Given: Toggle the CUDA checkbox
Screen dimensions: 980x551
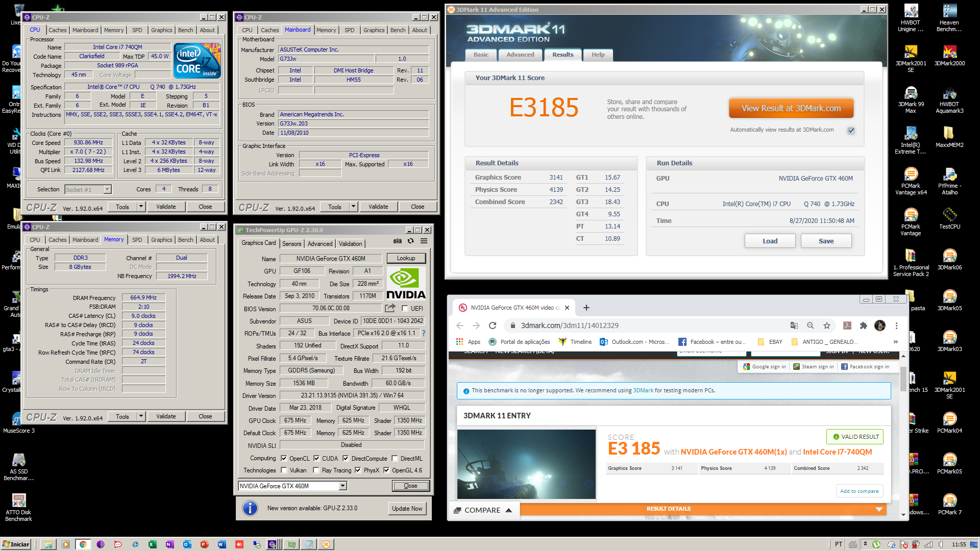Looking at the screenshot, I should pyautogui.click(x=316, y=458).
